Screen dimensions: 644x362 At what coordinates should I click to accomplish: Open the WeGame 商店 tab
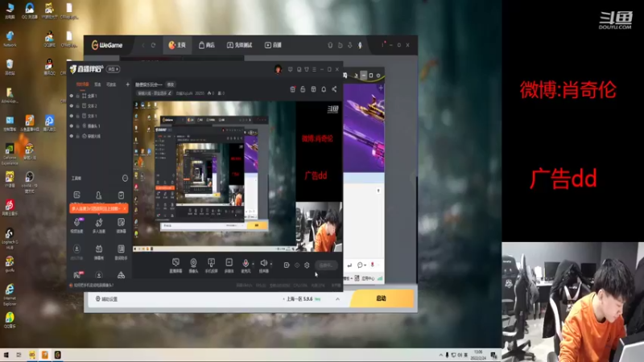(207, 45)
